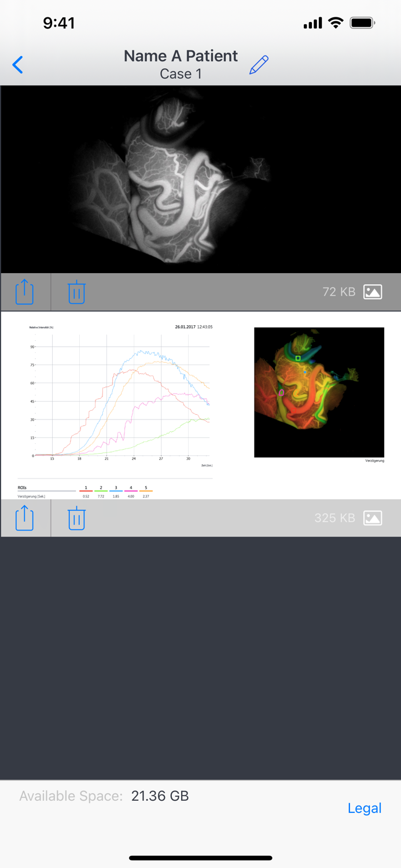
Task: Tap the Wi-Fi status icon
Action: coord(336,23)
